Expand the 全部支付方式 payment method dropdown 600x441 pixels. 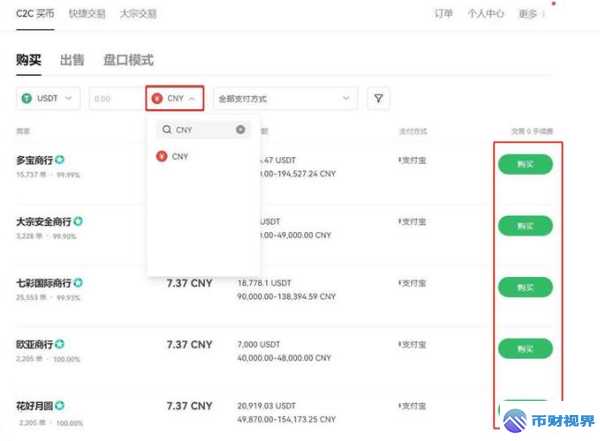click(285, 98)
